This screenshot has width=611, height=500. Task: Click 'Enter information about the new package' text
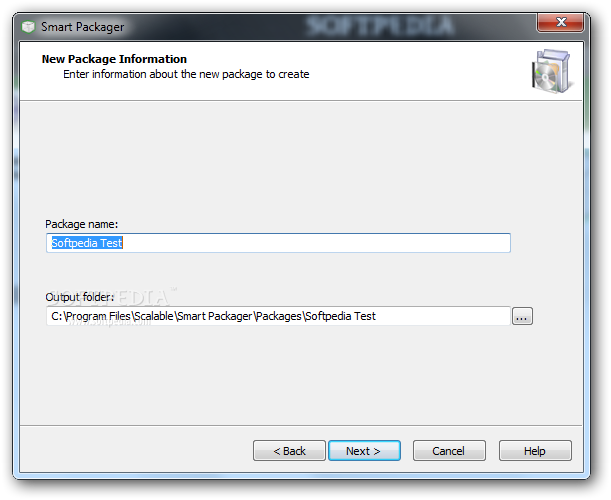(x=186, y=74)
